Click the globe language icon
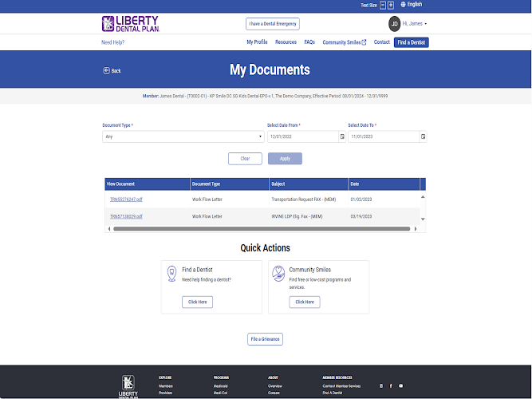The height and width of the screenshot is (399, 532). pyautogui.click(x=404, y=5)
